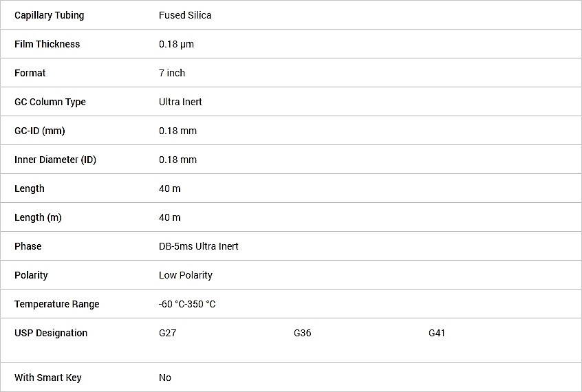This screenshot has width=582, height=392.
Task: Click the Format row label
Action: coord(30,73)
